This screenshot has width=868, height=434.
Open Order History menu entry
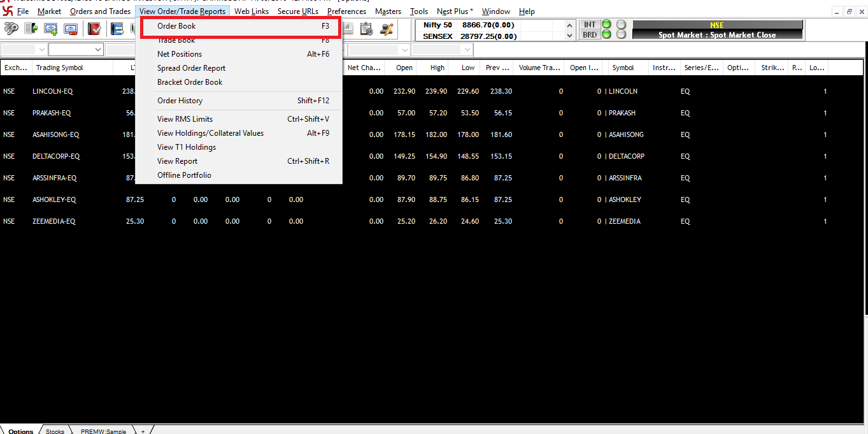[x=239, y=101]
